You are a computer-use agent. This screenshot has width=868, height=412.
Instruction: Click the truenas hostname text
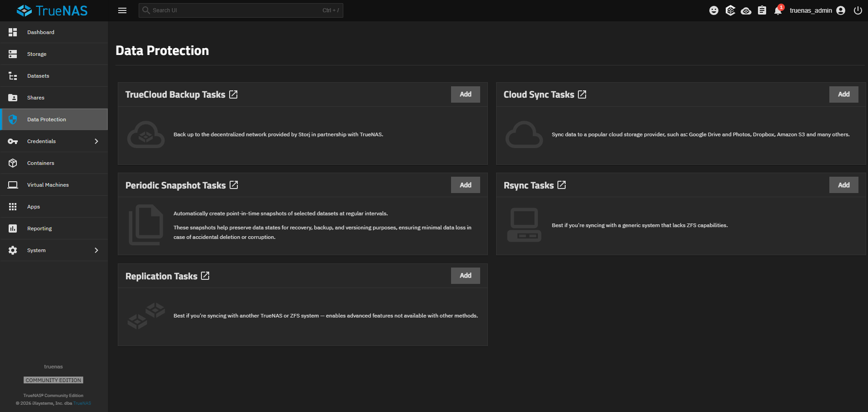pyautogui.click(x=54, y=367)
